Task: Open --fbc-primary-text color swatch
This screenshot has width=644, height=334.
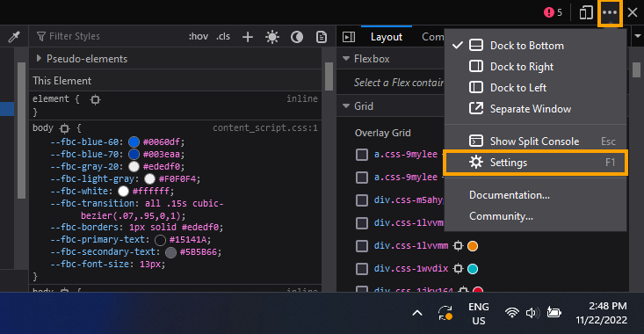Action: [160, 240]
